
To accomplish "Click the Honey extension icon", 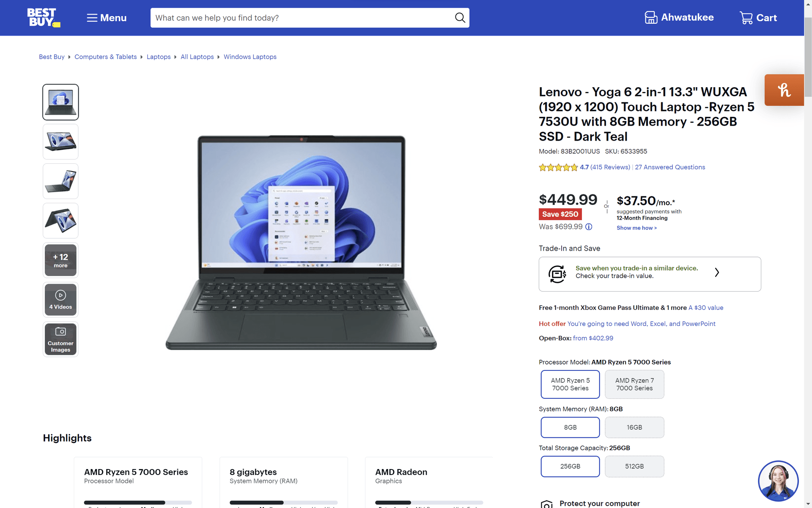I will [784, 90].
